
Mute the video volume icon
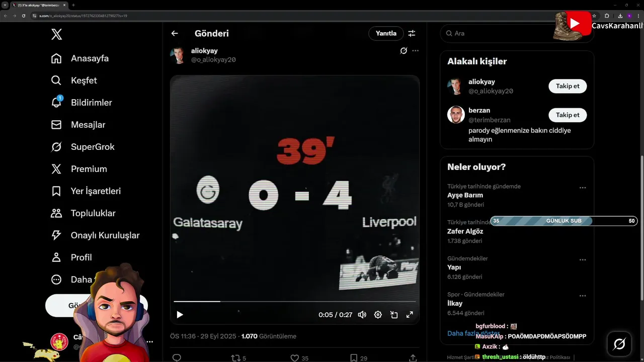click(x=362, y=315)
